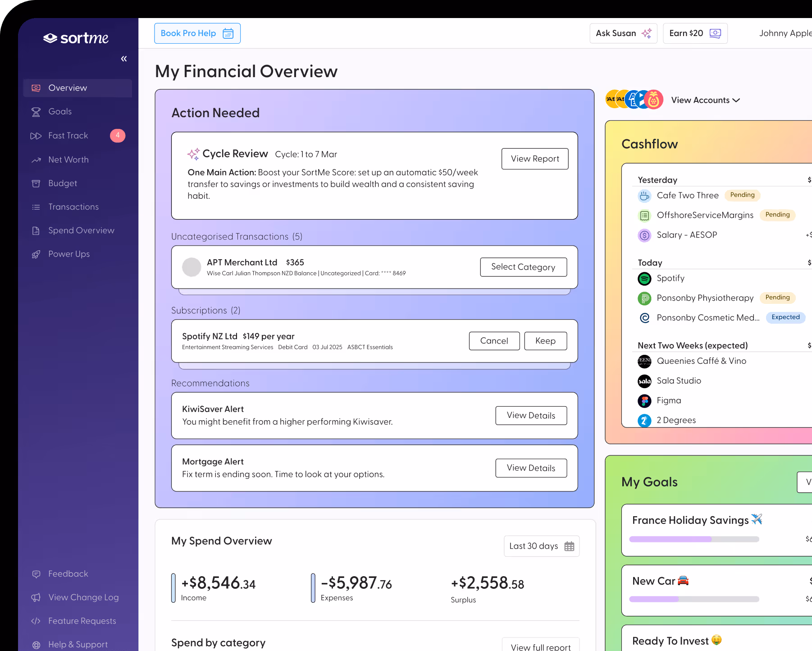Cancel the Spotify NZ Ltd subscription

[494, 340]
